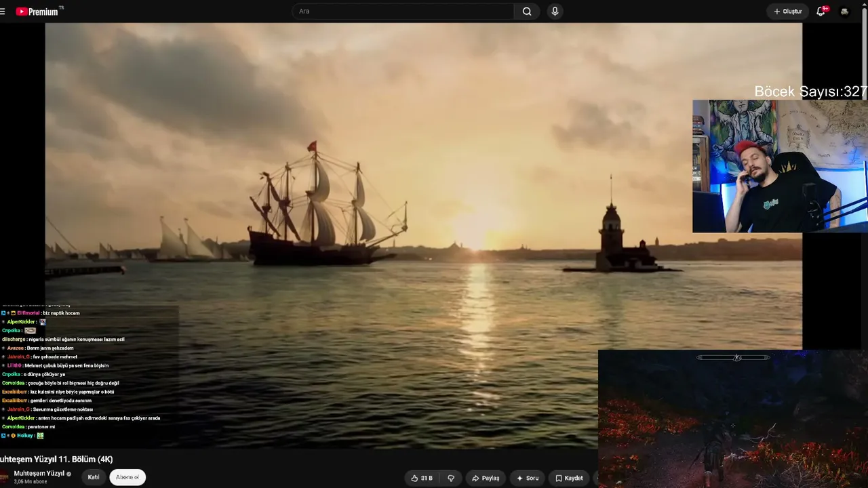Open the Soru ask button
The image size is (868, 488).
528,478
